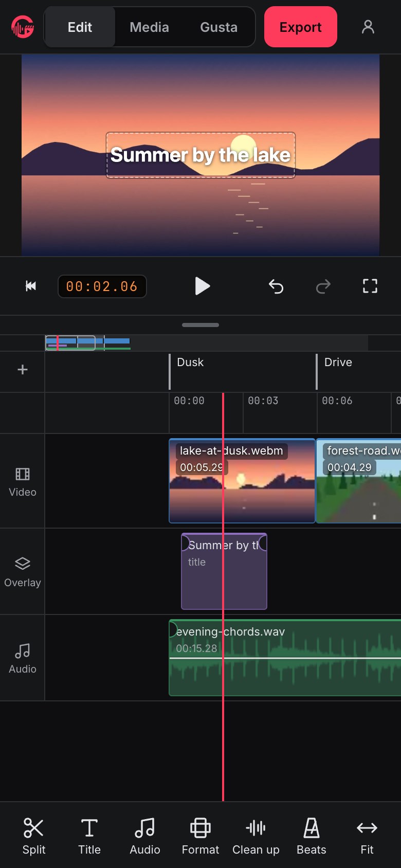This screenshot has width=401, height=868.
Task: Select the Overlay track header
Action: point(23,571)
